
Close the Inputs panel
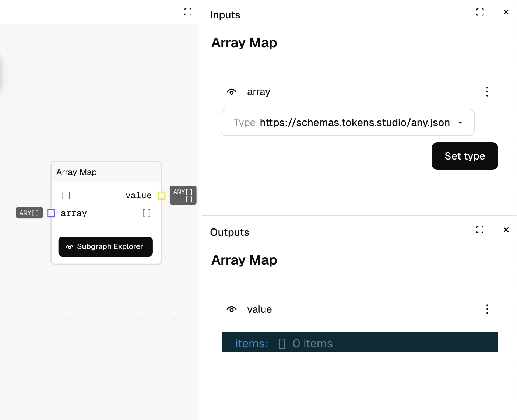(x=506, y=12)
